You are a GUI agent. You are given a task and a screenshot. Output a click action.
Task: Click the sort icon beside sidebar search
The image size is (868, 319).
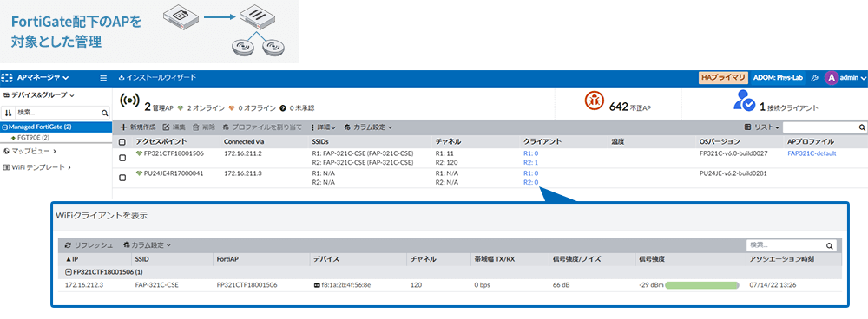coord(9,113)
